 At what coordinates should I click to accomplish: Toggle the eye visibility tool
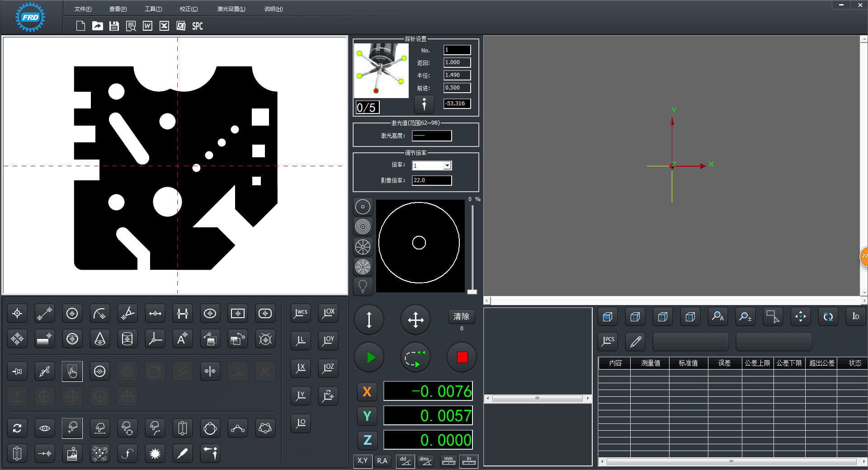pos(44,428)
